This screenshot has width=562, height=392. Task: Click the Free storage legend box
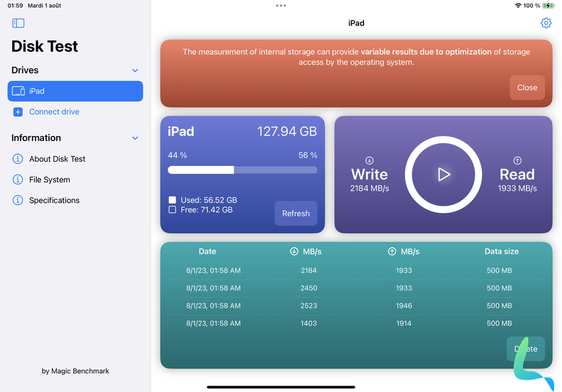tap(172, 210)
